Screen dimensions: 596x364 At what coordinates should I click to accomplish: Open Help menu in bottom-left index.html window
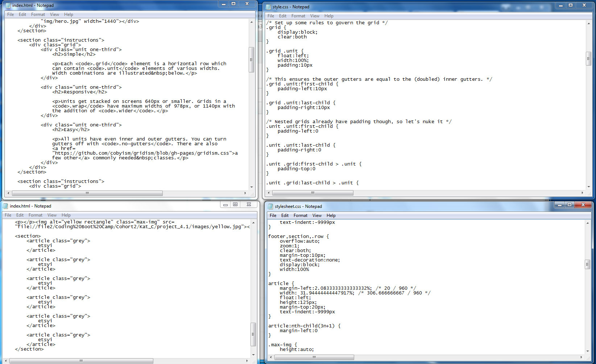(66, 215)
